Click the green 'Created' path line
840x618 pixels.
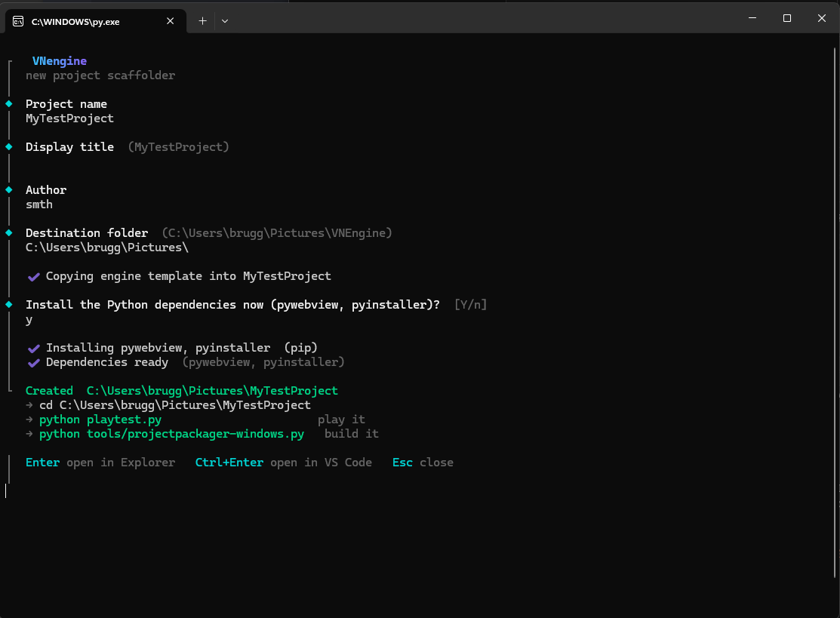click(182, 391)
